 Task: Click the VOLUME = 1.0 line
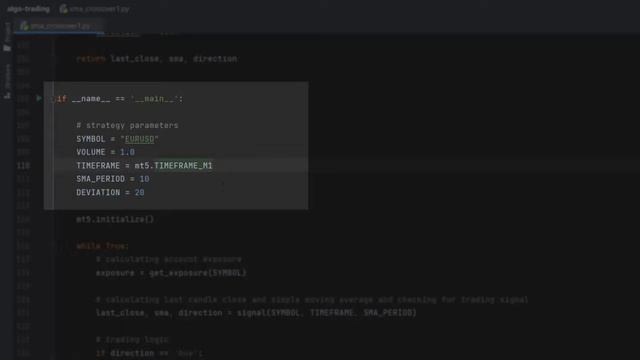pos(105,152)
